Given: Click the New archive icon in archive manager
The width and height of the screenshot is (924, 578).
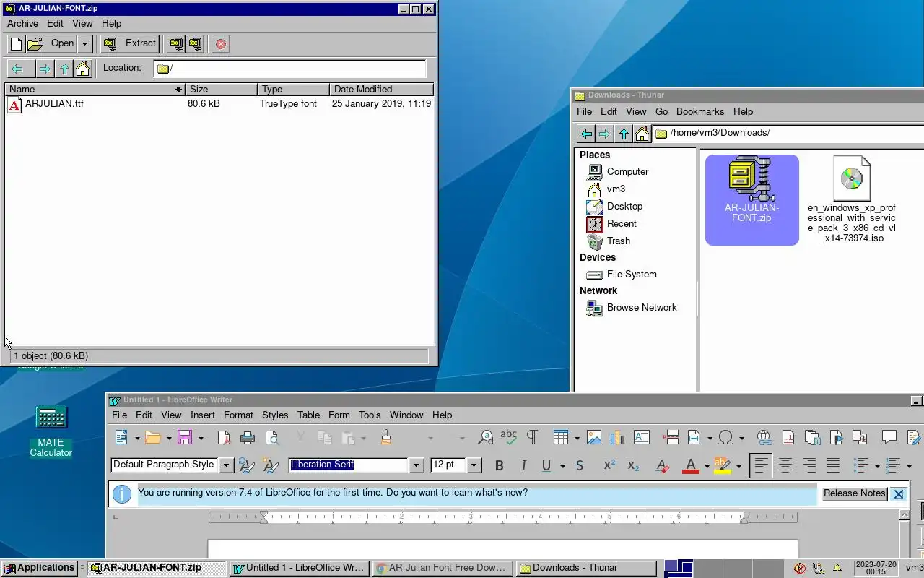Looking at the screenshot, I should click(x=16, y=44).
